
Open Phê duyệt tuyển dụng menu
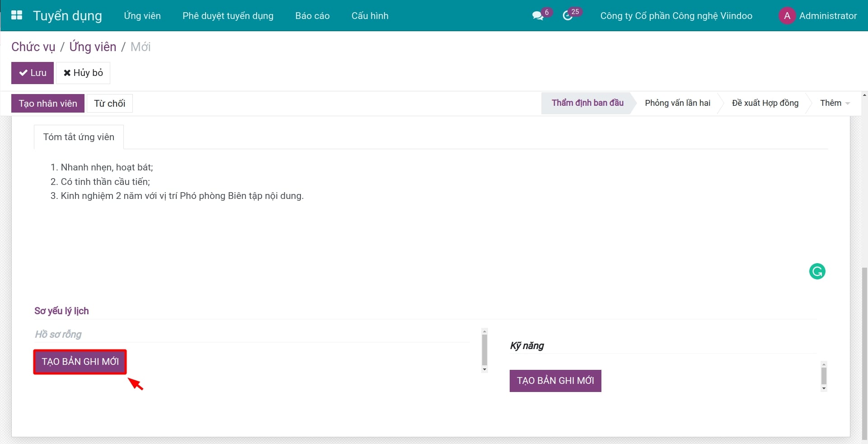(x=228, y=16)
